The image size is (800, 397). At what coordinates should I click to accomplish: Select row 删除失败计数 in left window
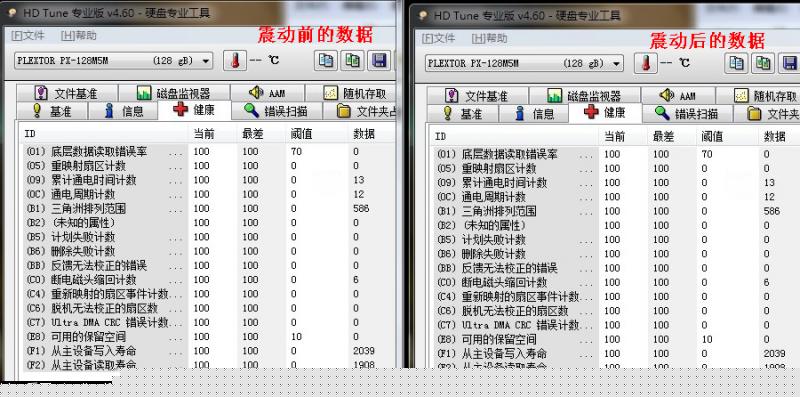click(x=208, y=252)
